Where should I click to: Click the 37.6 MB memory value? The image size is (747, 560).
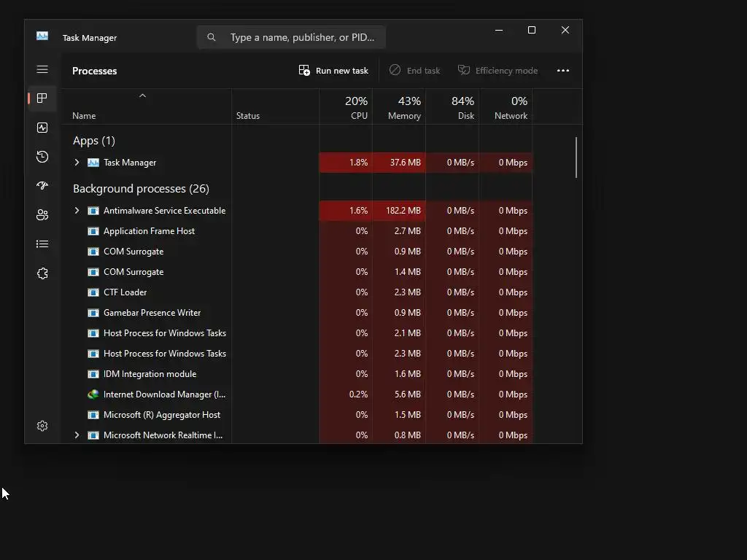[406, 163]
